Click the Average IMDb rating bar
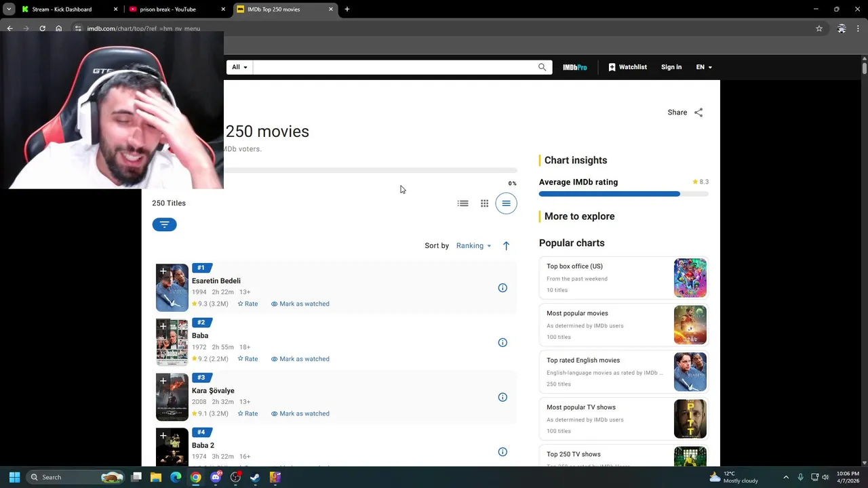868x488 pixels. 624,194
